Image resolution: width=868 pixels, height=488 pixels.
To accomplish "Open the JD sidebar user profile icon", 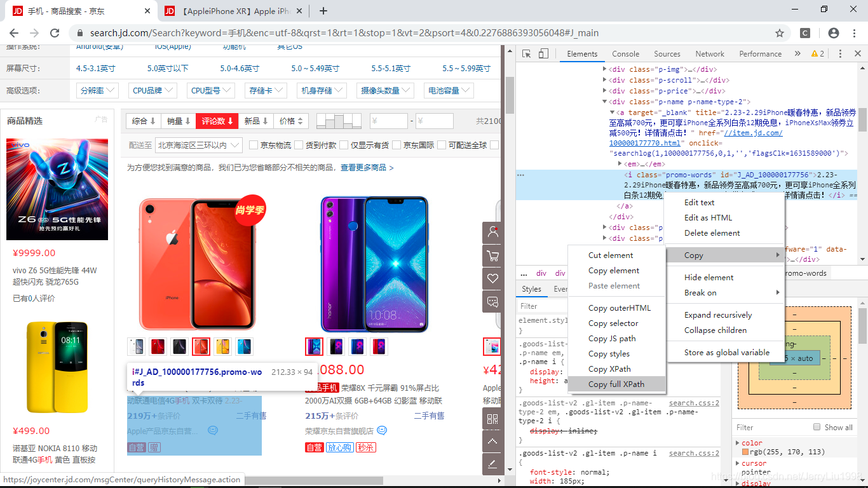I will (492, 233).
